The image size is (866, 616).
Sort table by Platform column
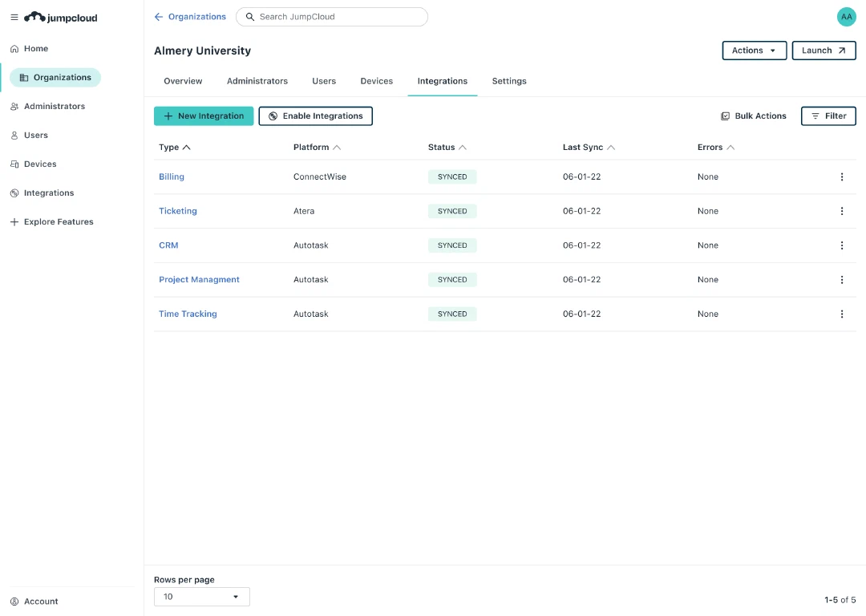click(317, 147)
